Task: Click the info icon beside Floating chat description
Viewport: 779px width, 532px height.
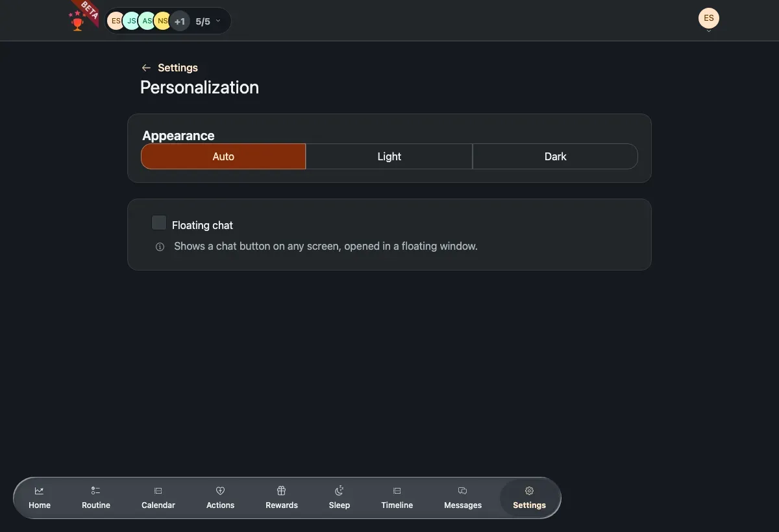Action: point(160,247)
